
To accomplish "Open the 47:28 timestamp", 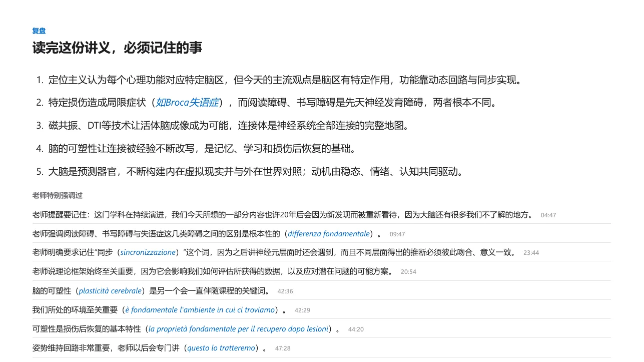I will click(283, 348).
